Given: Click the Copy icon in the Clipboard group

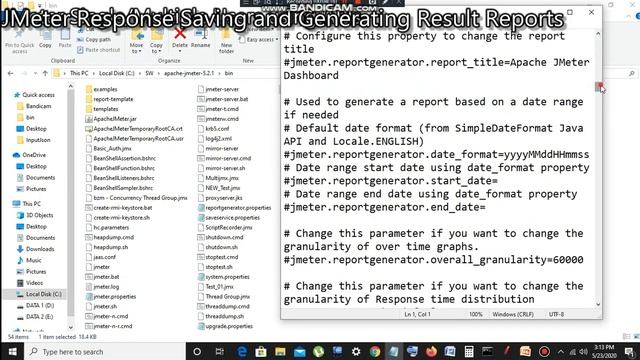Looking at the screenshot, I should (45, 34).
